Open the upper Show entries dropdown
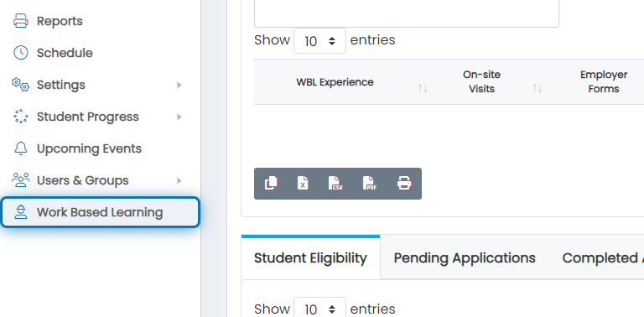Screen dimensions: 644x317 [x=319, y=40]
